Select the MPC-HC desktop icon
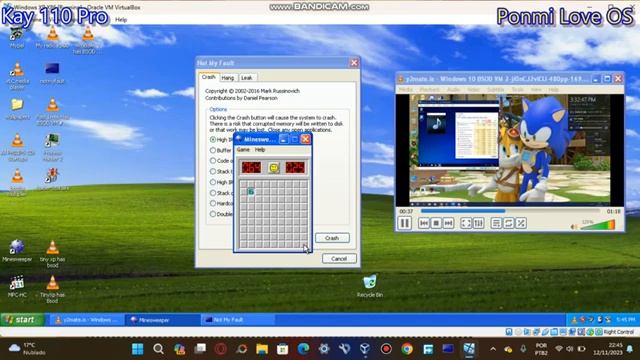 (17, 286)
